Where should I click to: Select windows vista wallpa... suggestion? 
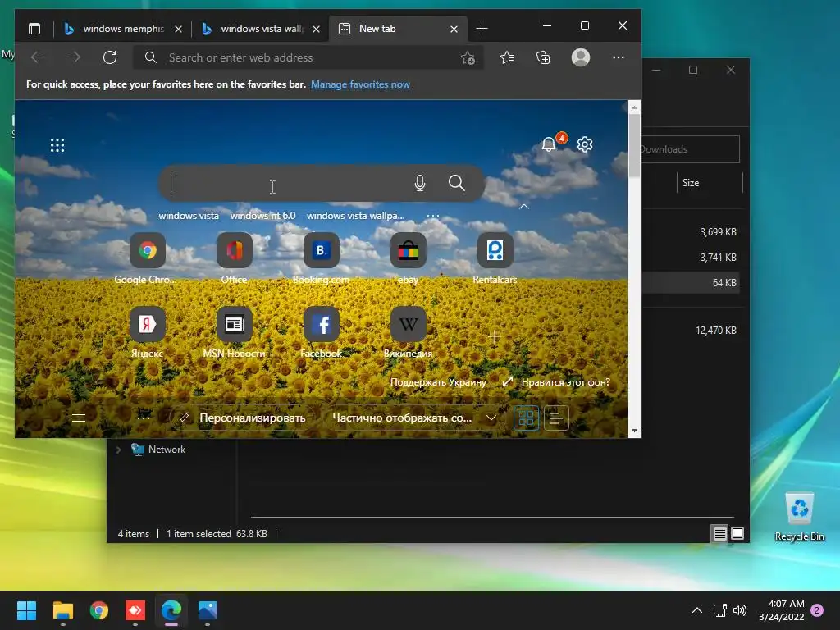355,216
